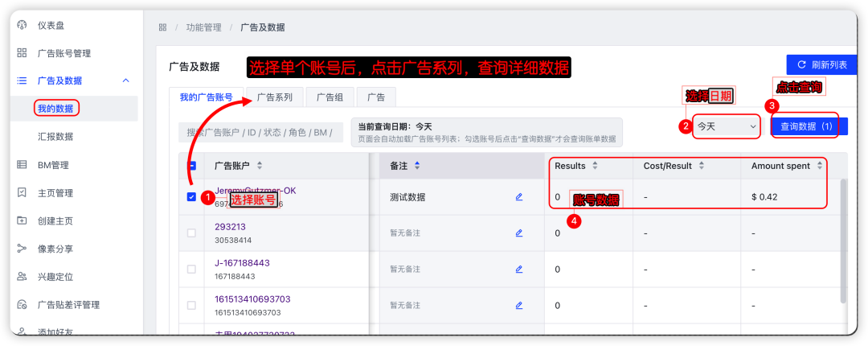Uncheck the JeremyGutzmer-OK account checkbox

[191, 197]
